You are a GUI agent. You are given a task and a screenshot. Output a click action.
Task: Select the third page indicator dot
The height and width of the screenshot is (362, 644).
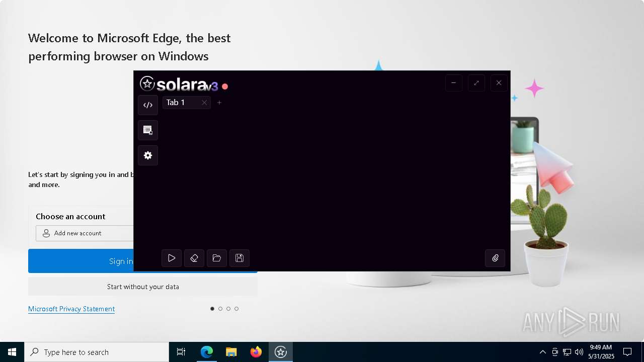[x=228, y=309]
